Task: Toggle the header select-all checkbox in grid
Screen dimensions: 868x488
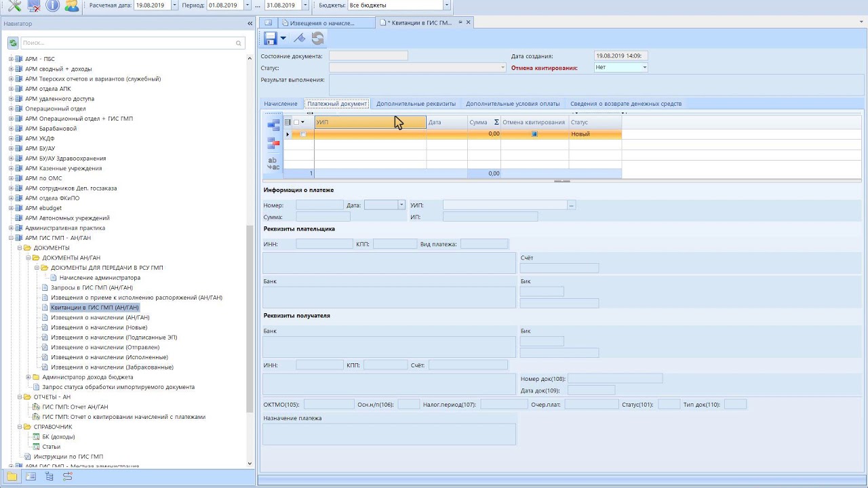Action: click(x=296, y=123)
